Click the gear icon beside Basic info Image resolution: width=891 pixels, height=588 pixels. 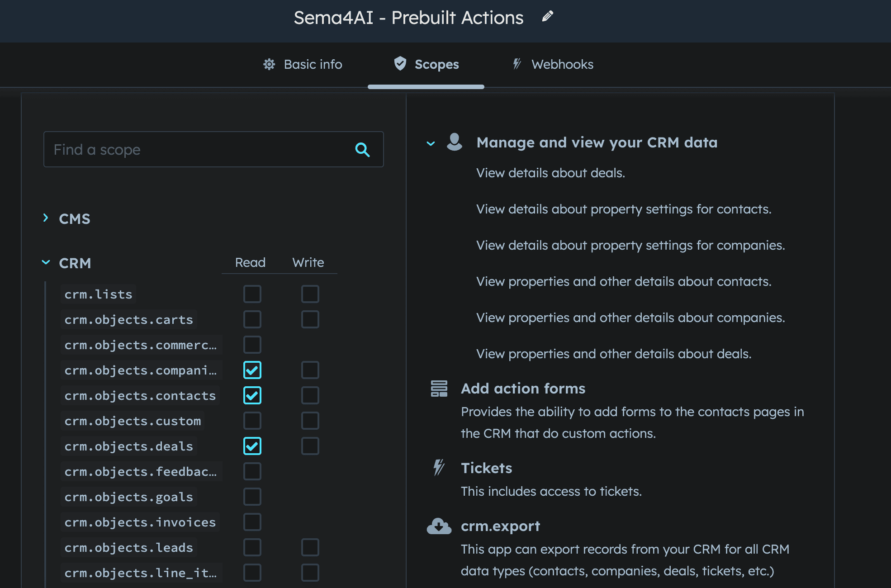(x=269, y=64)
